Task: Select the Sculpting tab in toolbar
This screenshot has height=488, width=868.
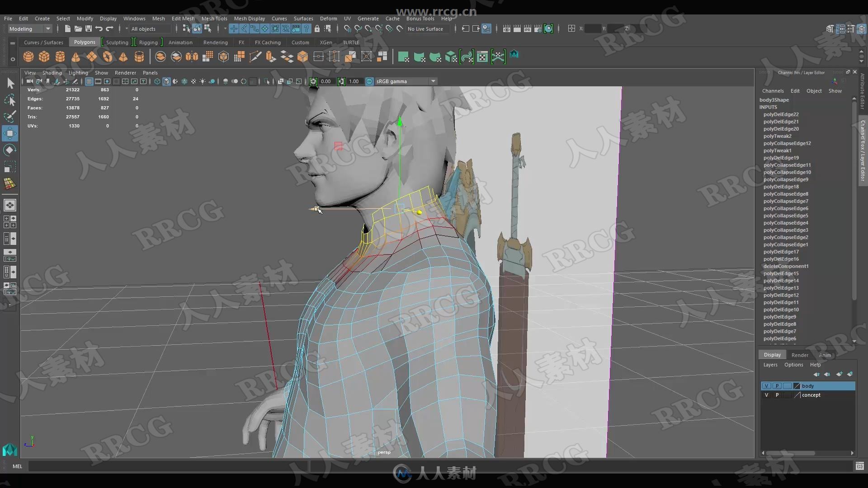Action: (117, 42)
